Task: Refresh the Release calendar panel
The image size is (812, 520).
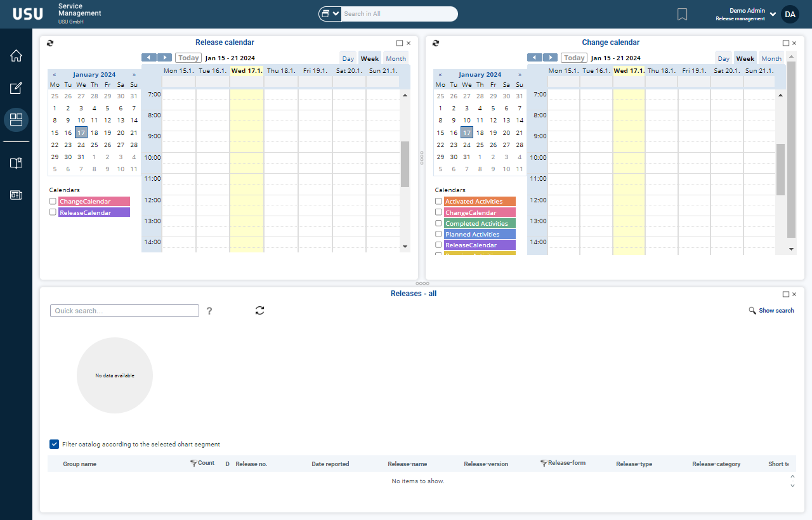Action: (51, 43)
